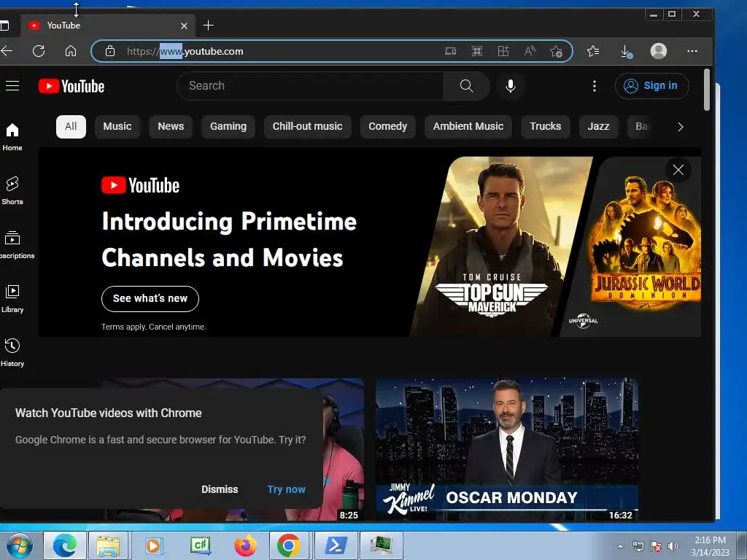Open Edge Settings and more ellipsis
The width and height of the screenshot is (747, 560).
click(692, 51)
